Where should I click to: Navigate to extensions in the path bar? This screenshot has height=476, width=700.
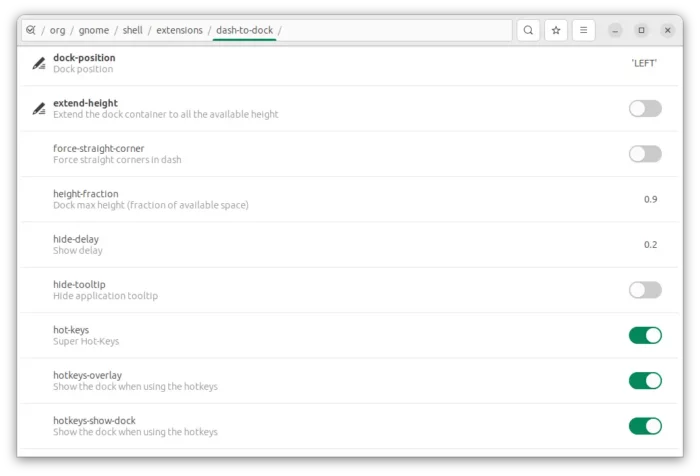179,30
